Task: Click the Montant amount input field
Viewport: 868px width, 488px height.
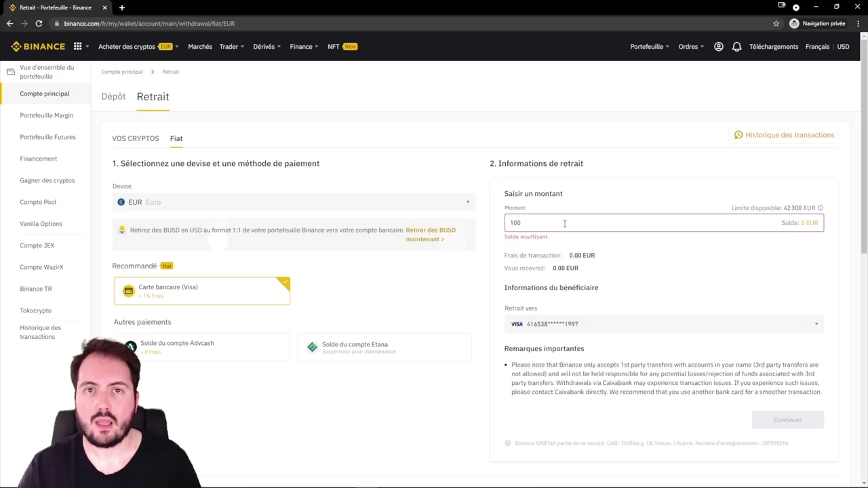Action: tap(664, 223)
